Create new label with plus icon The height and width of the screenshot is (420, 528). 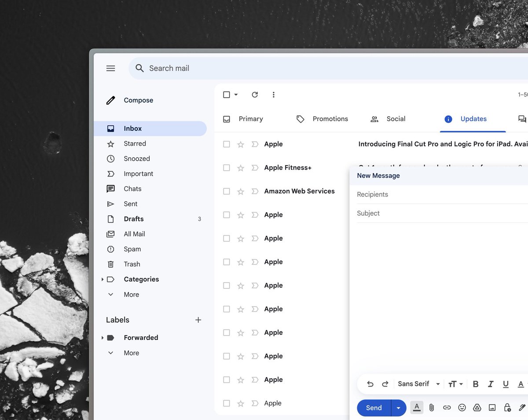click(x=198, y=320)
